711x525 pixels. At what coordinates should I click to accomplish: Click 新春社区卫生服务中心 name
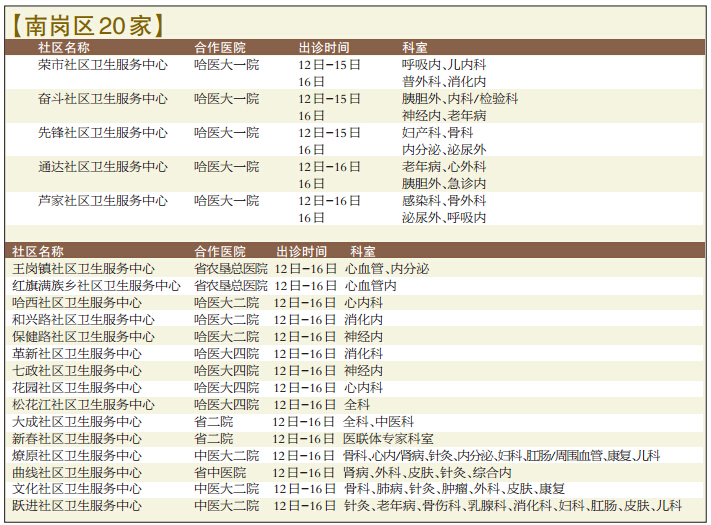pos(77,439)
